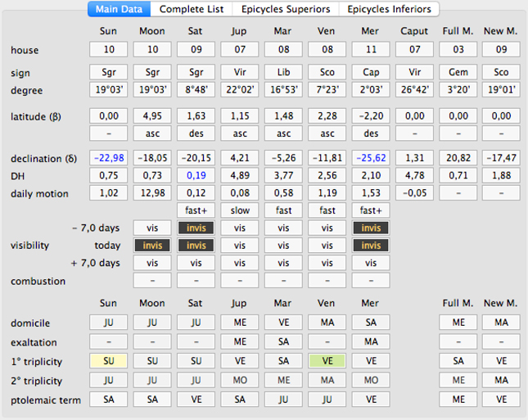Click the Ven domicile cell MA

(x=327, y=323)
